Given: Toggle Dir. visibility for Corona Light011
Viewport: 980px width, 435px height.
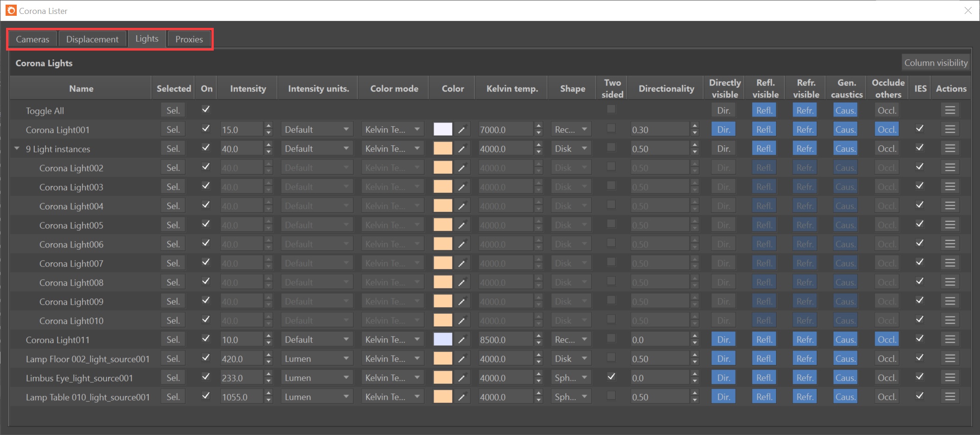Looking at the screenshot, I should pos(723,339).
